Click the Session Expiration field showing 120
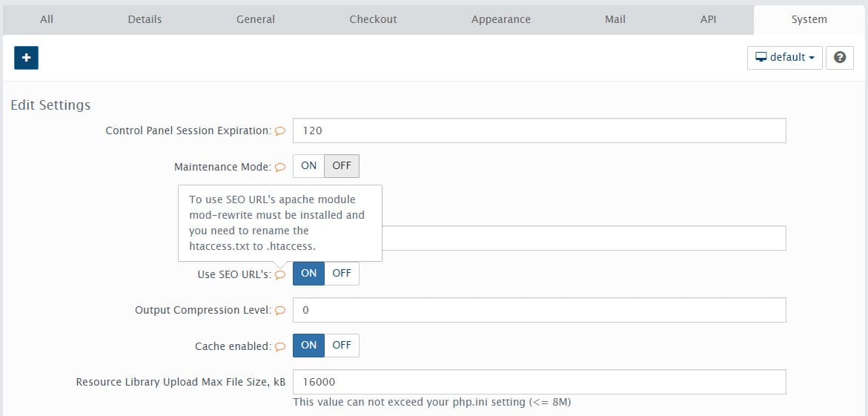Viewport: 868px width, 416px height. point(539,131)
